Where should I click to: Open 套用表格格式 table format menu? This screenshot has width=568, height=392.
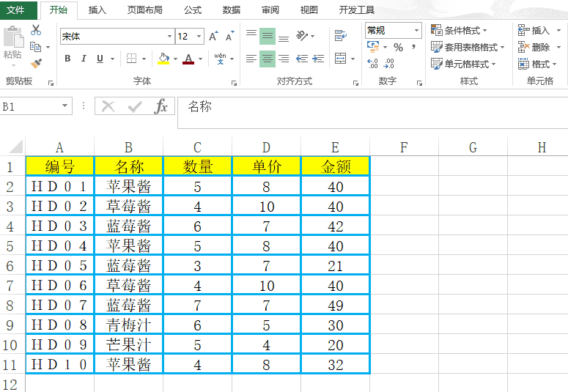[468, 47]
